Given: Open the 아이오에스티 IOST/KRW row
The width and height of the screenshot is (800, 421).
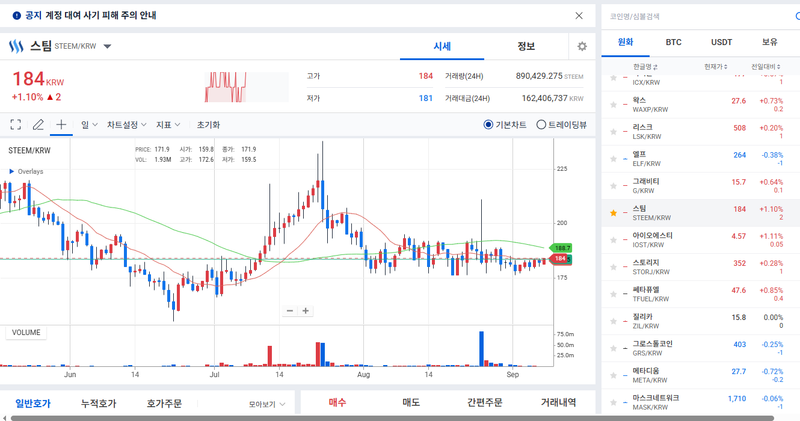Looking at the screenshot, I should pos(701,240).
